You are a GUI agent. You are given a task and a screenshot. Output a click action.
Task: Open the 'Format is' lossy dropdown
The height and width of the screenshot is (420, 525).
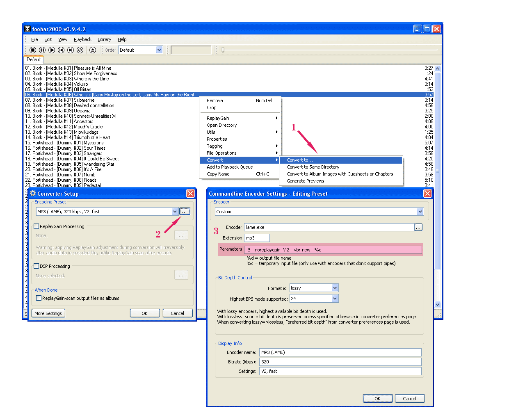[335, 288]
